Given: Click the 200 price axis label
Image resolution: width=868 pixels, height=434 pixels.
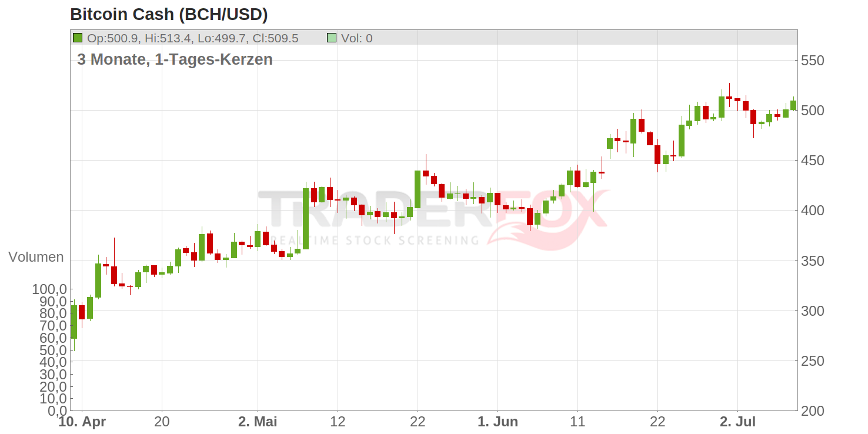Looking at the screenshot, I should pos(812,411).
